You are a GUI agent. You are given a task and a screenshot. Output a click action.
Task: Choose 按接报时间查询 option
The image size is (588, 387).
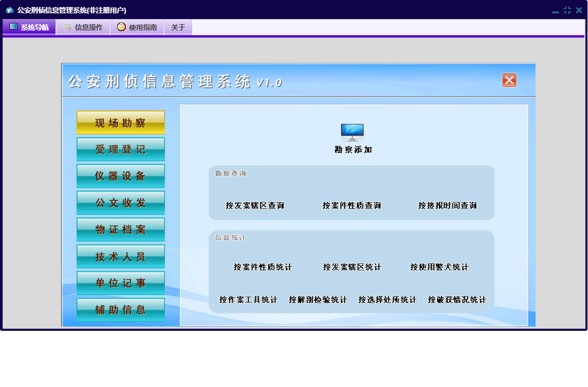pyautogui.click(x=447, y=206)
